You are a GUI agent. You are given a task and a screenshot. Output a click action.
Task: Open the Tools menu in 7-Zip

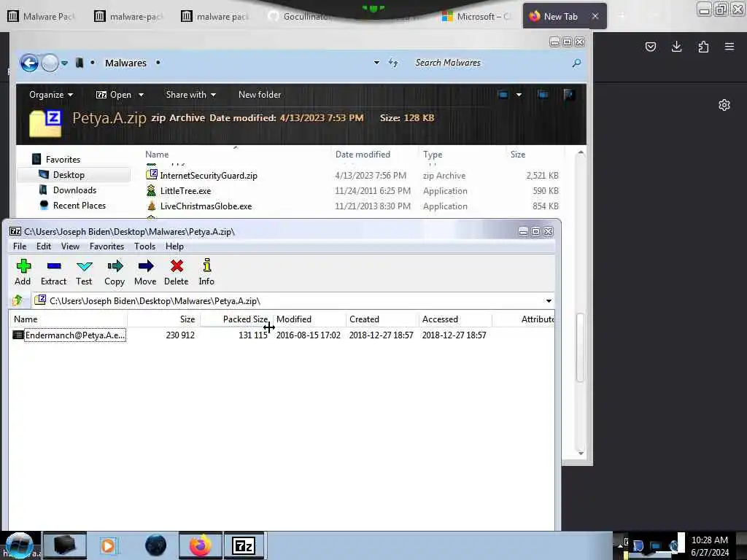145,246
